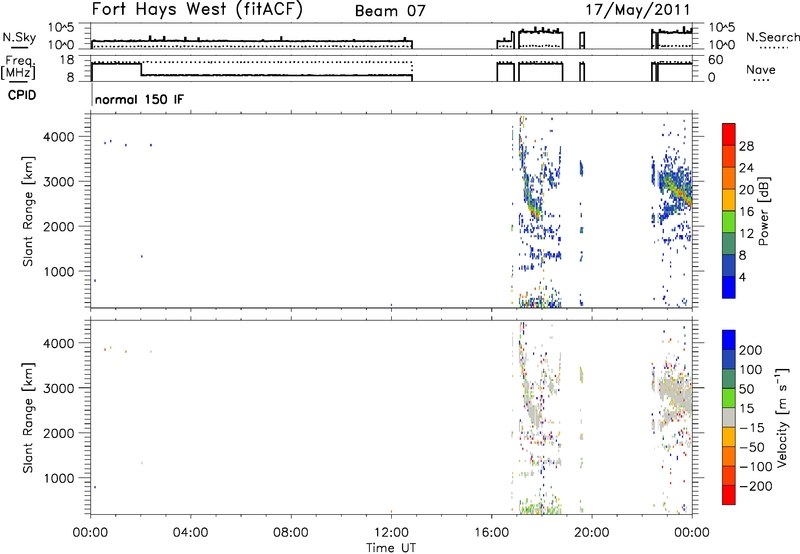The height and width of the screenshot is (554, 800).
Task: Click the 'normal 150 IF' text
Action: point(139,99)
